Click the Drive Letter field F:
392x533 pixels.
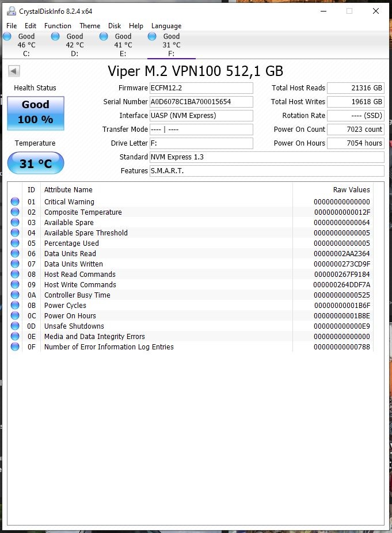[x=201, y=143]
